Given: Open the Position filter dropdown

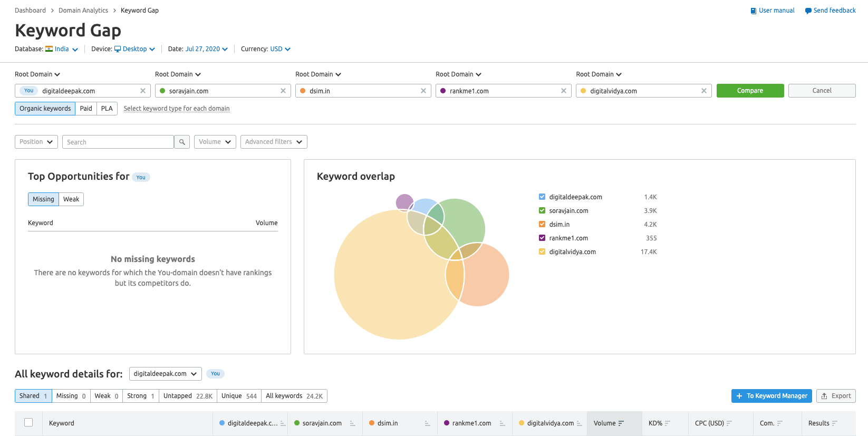Looking at the screenshot, I should pos(36,142).
